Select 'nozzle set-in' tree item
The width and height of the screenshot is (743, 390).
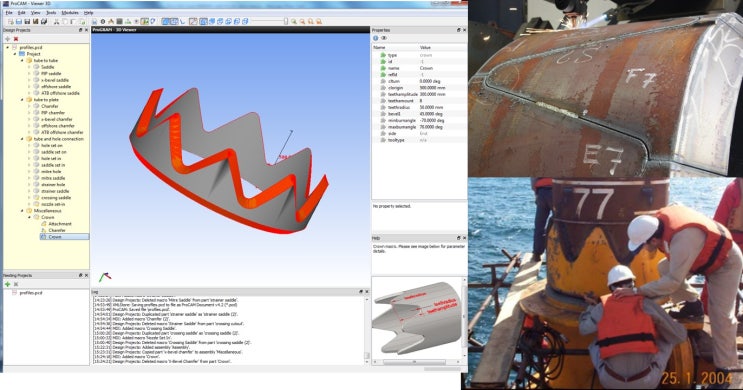[53, 204]
